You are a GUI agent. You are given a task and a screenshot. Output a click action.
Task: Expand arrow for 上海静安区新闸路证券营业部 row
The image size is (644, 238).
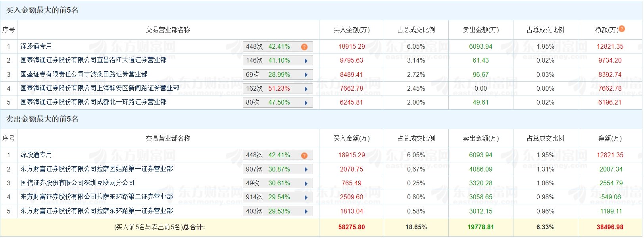[306, 89]
